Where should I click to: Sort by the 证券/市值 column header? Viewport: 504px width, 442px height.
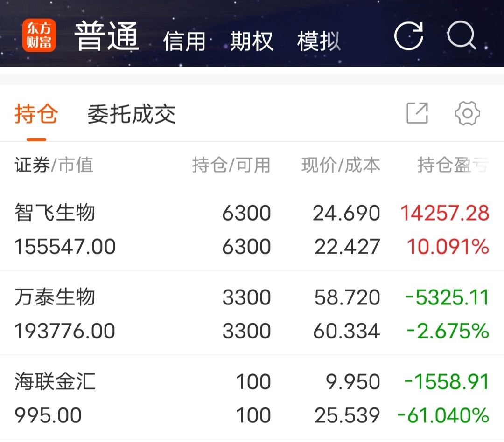[x=54, y=165]
